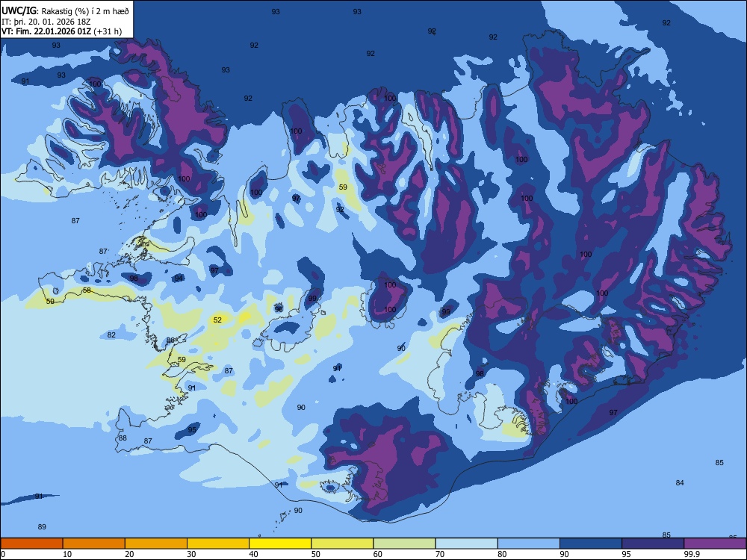Image resolution: width=747 pixels, height=560 pixels.
Task: Click the legend tick label '10'
Action: pos(67,554)
